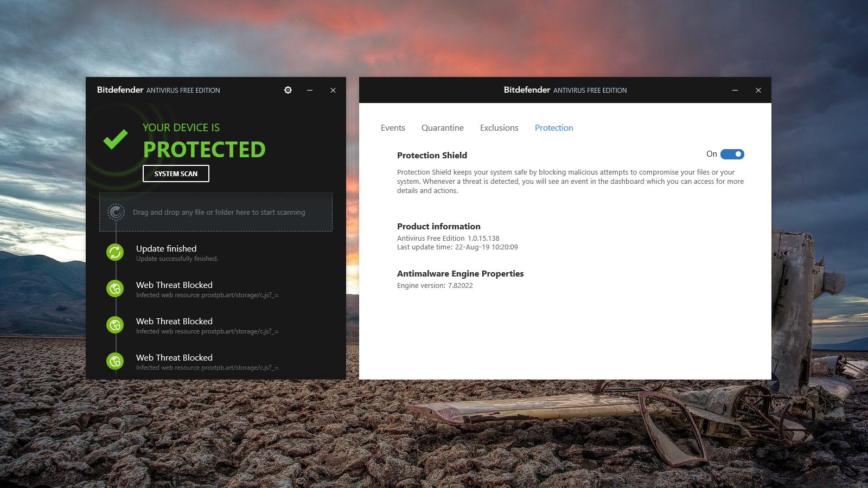This screenshot has height=488, width=868.
Task: Click the 'Update successfully finished.' text
Action: (x=177, y=259)
